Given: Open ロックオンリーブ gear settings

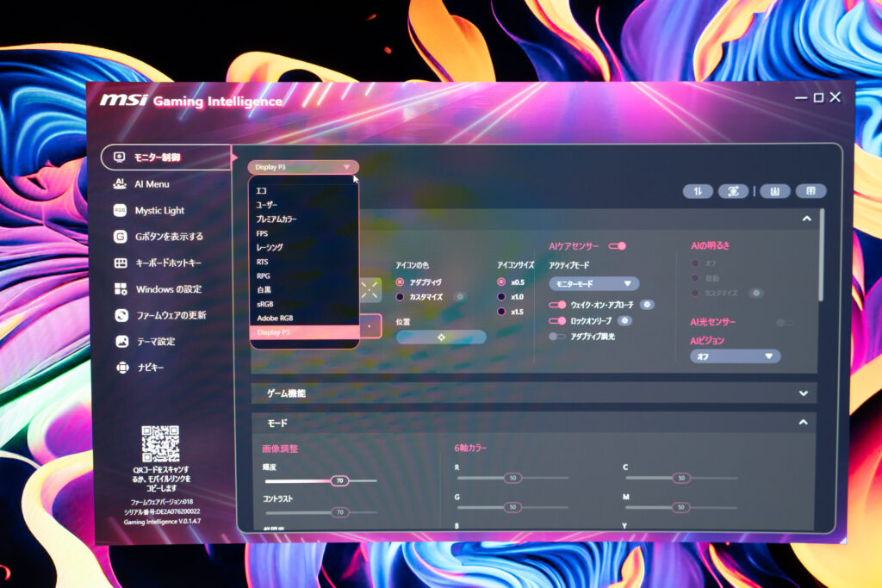Looking at the screenshot, I should click(624, 321).
